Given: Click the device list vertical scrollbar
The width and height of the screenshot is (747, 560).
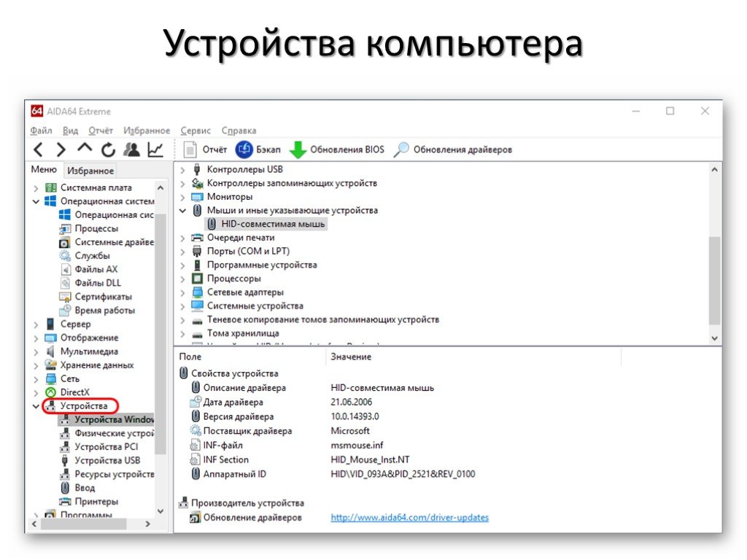Looking at the screenshot, I should [714, 281].
